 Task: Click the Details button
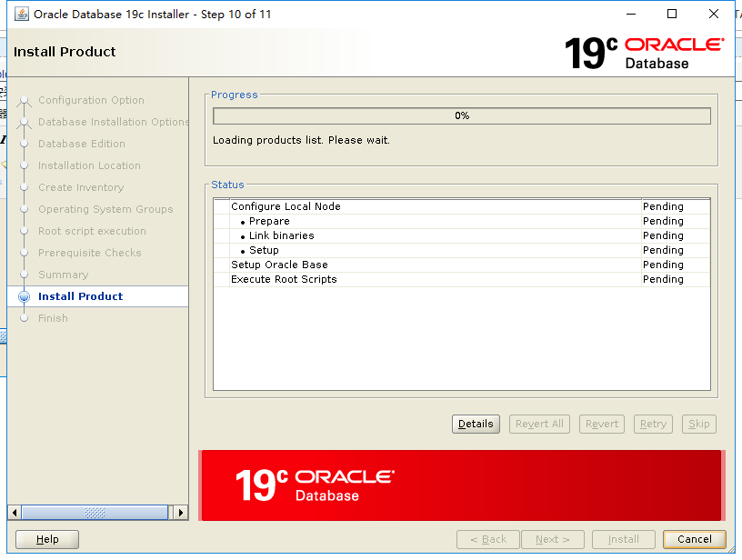(476, 424)
